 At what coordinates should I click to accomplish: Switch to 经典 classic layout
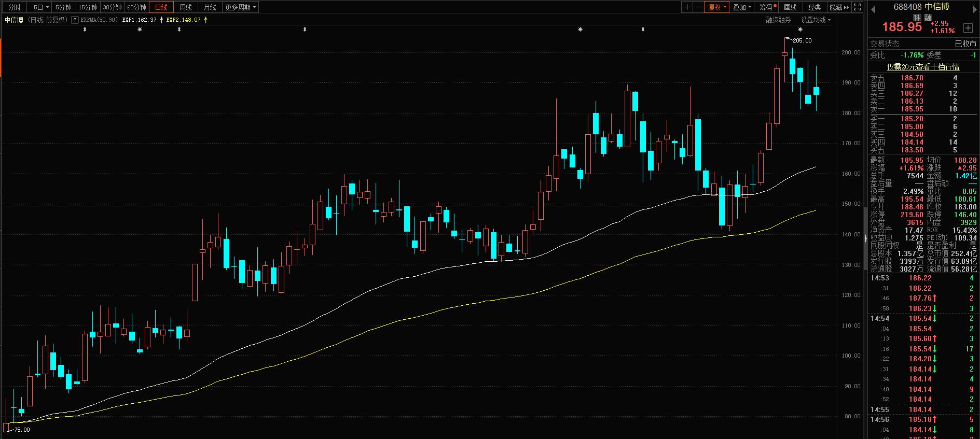pos(815,7)
